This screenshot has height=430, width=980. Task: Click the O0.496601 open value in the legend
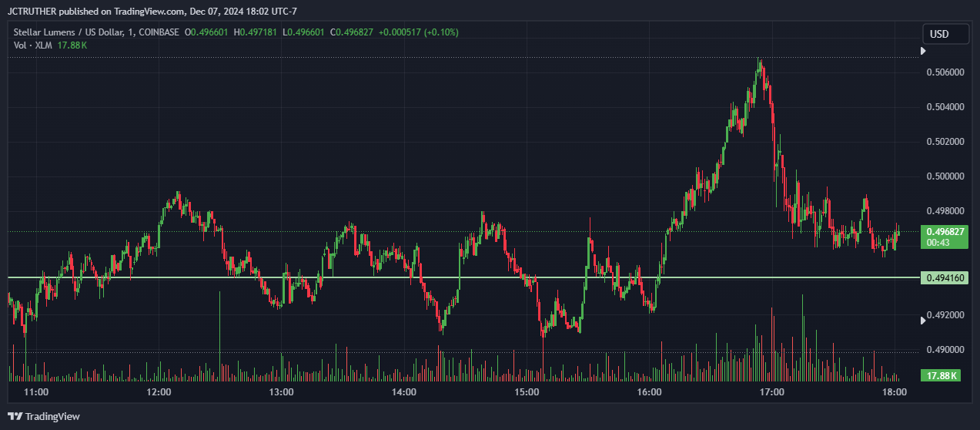(206, 32)
